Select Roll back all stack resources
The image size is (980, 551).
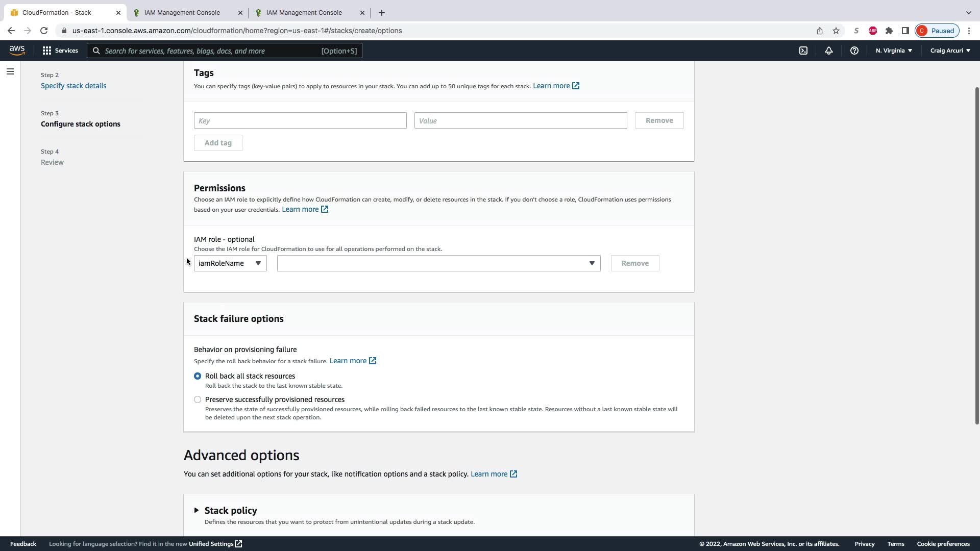tap(198, 376)
